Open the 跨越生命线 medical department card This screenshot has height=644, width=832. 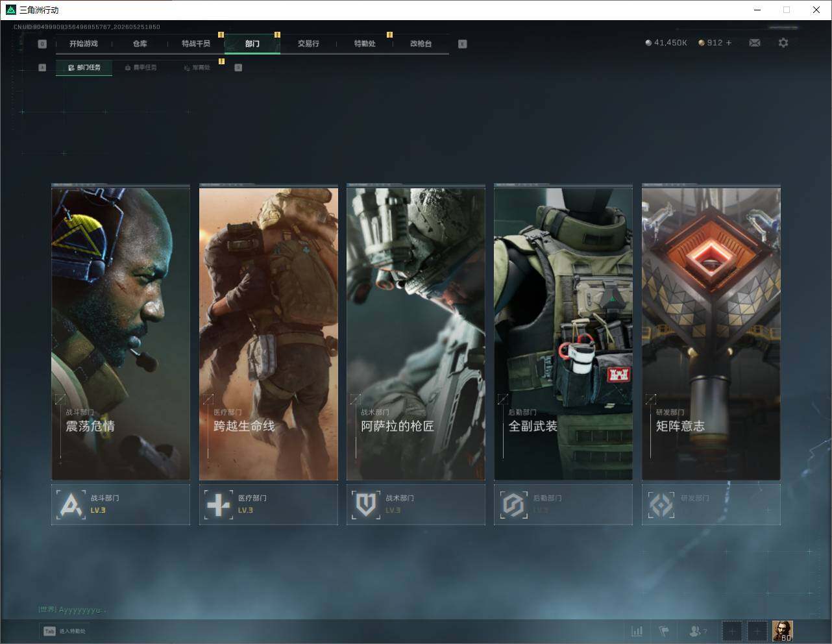point(269,333)
